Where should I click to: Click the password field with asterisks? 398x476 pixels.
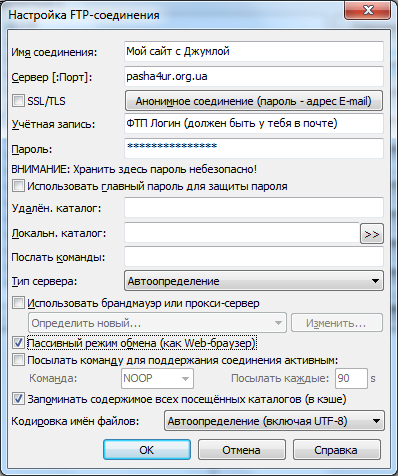pos(254,148)
